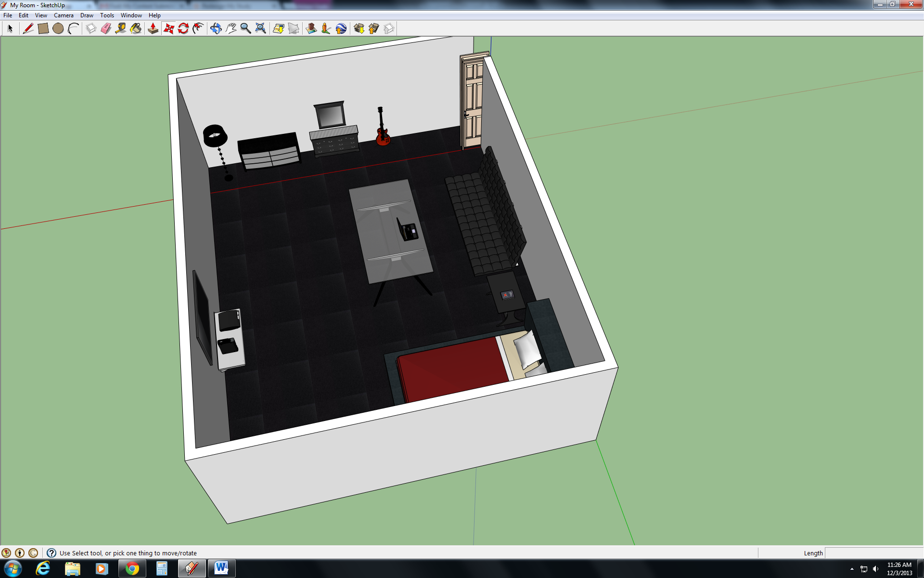
Task: Select the Pan hand tool
Action: click(231, 28)
